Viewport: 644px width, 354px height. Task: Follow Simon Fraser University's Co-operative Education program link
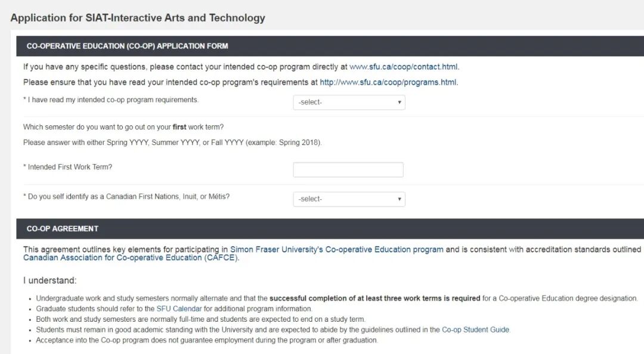coord(336,250)
